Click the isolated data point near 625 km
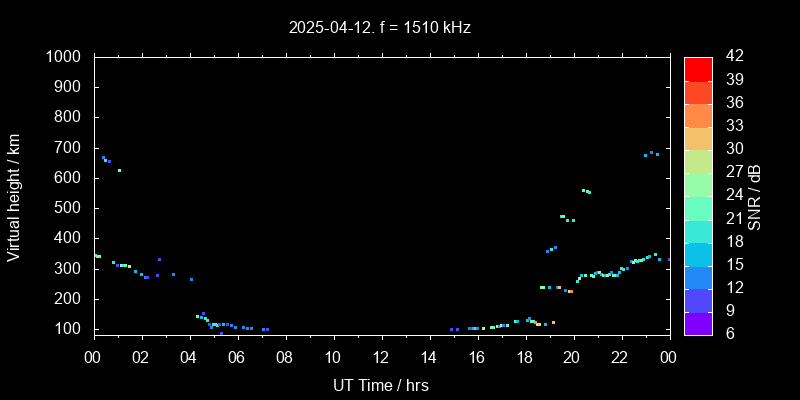Image resolution: width=800 pixels, height=400 pixels. point(119,170)
